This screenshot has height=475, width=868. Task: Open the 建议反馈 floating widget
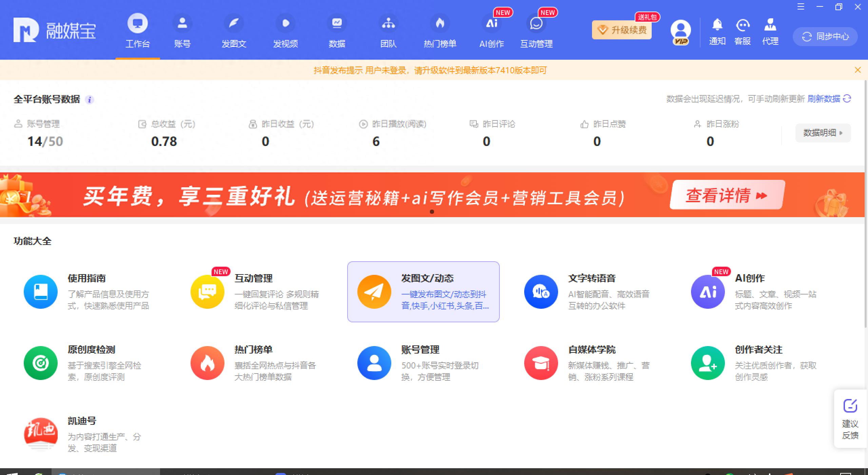[850, 419]
